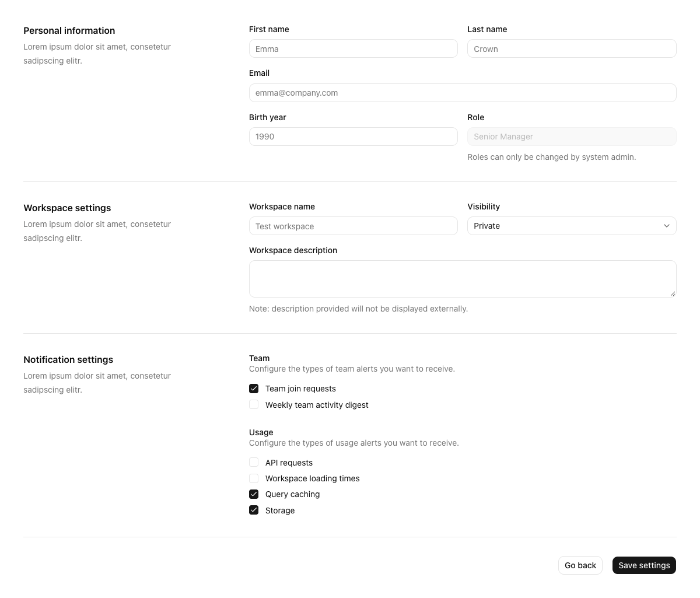Click the 'Storage' label text
The height and width of the screenshot is (598, 700).
(280, 510)
